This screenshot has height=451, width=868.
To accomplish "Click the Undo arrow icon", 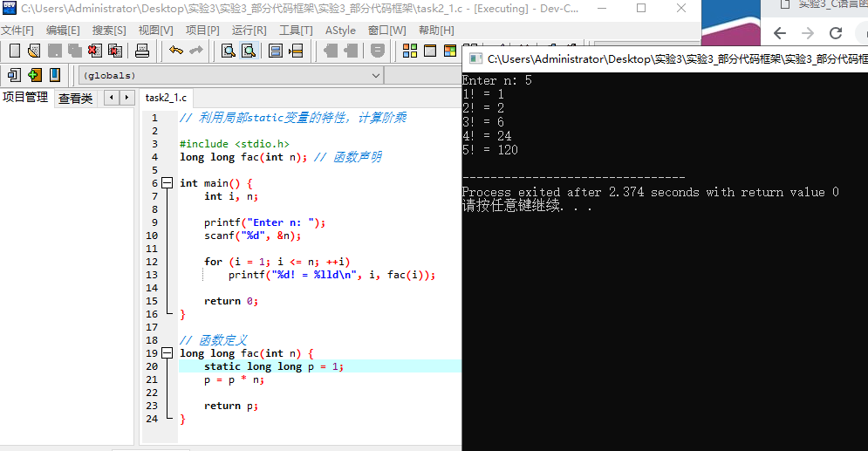I will tap(176, 51).
